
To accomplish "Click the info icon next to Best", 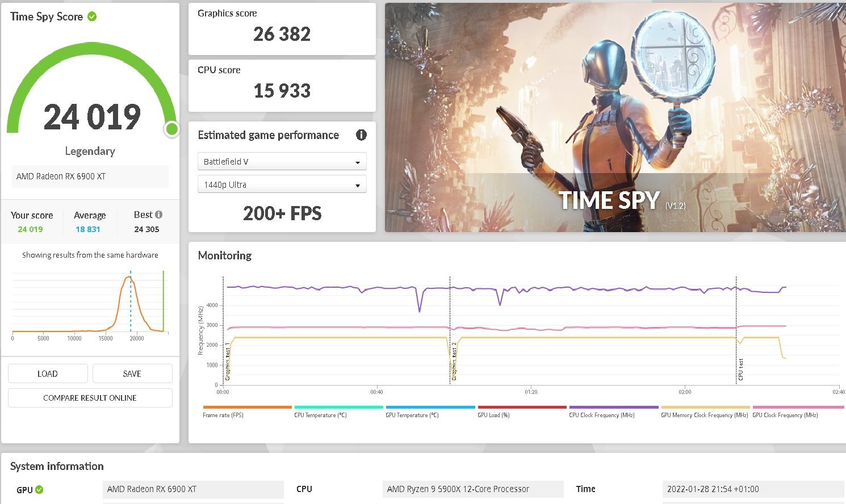I will [158, 215].
